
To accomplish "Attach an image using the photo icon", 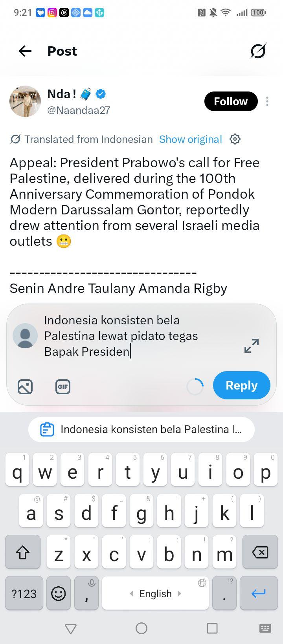I will pos(25,387).
